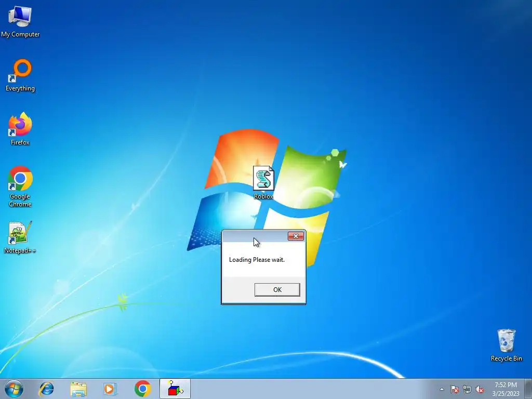This screenshot has width=532, height=399.
Task: Show hidden system tray icons
Action: (x=442, y=389)
